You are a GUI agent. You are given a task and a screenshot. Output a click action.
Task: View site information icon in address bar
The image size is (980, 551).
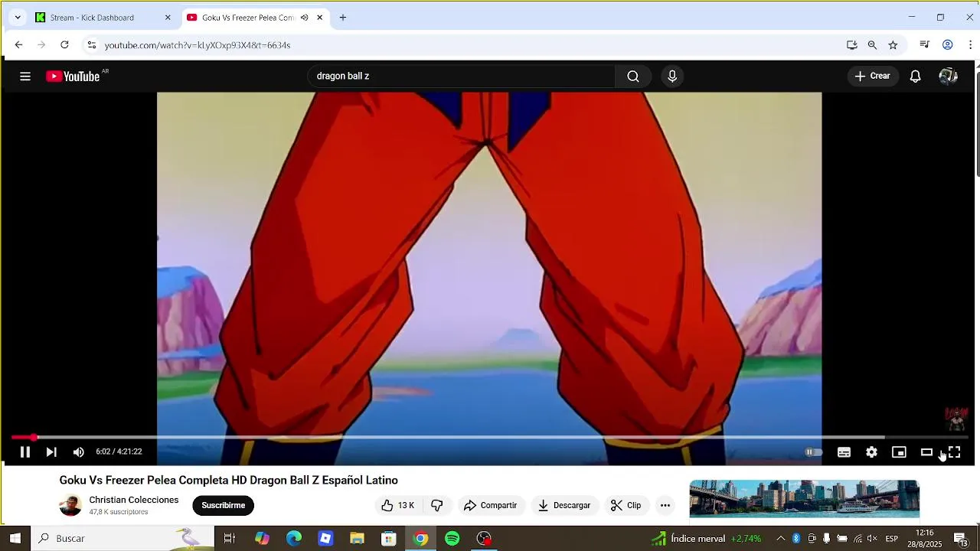click(91, 45)
